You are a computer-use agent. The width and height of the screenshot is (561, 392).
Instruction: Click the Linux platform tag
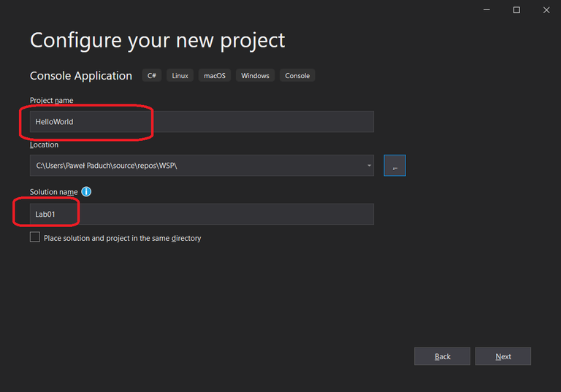coord(180,76)
